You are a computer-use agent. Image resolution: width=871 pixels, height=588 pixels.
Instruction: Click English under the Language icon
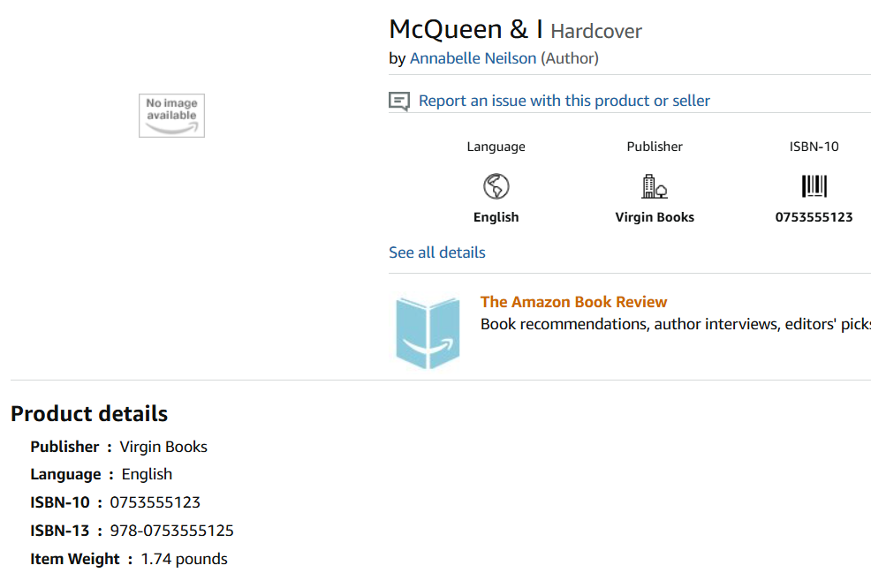click(x=496, y=217)
